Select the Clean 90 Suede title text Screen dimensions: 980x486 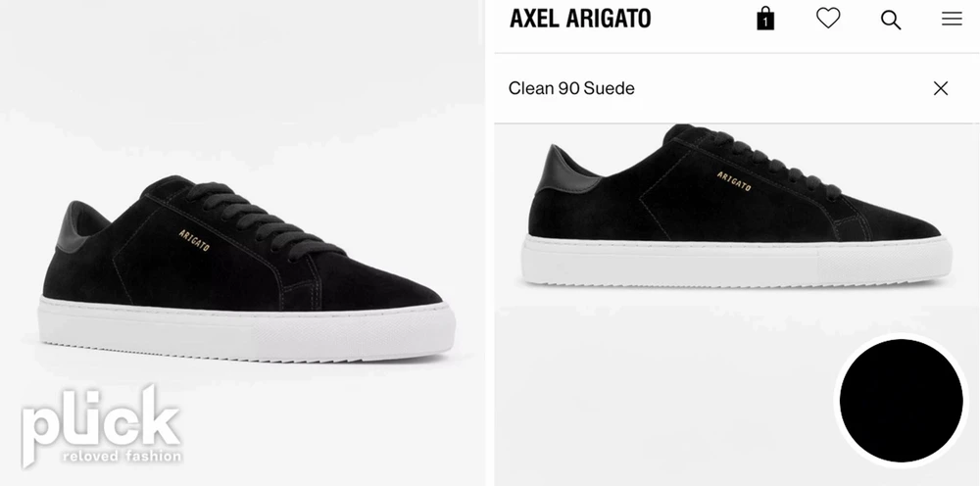571,88
